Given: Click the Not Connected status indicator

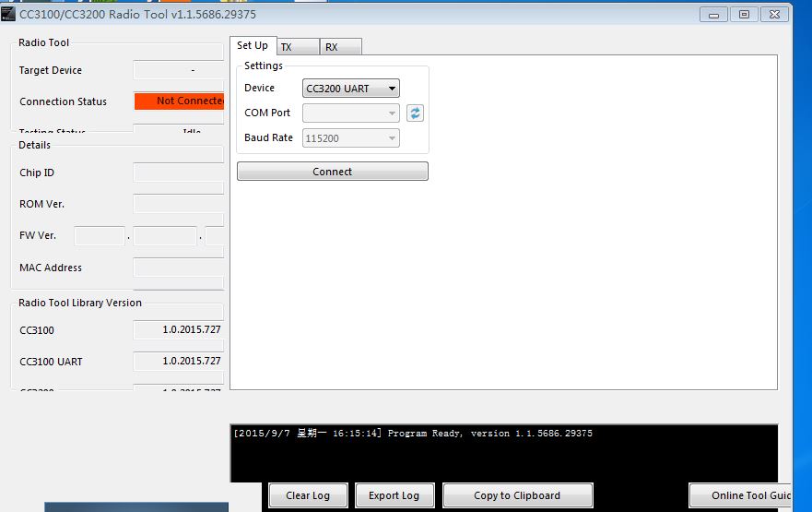Looking at the screenshot, I should (179, 101).
